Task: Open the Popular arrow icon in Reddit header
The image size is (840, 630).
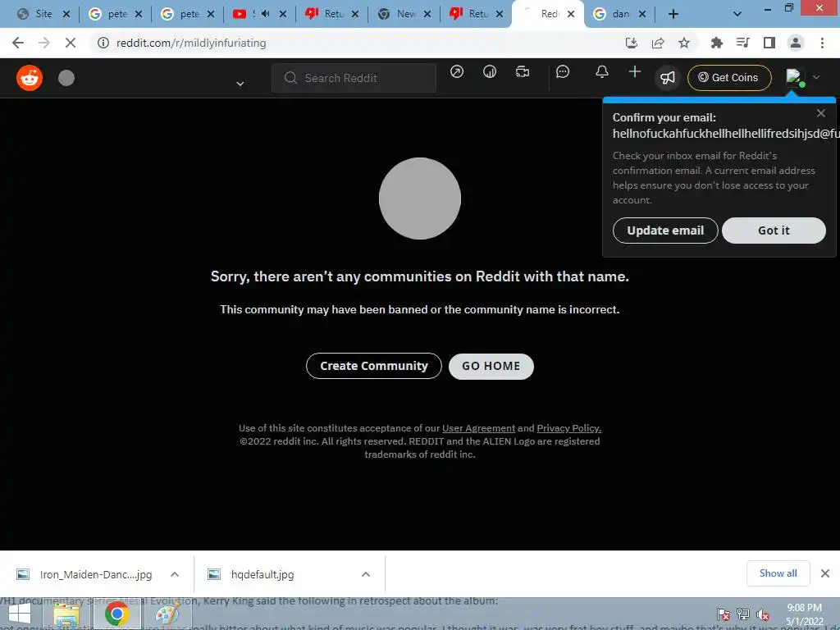Action: [x=456, y=72]
